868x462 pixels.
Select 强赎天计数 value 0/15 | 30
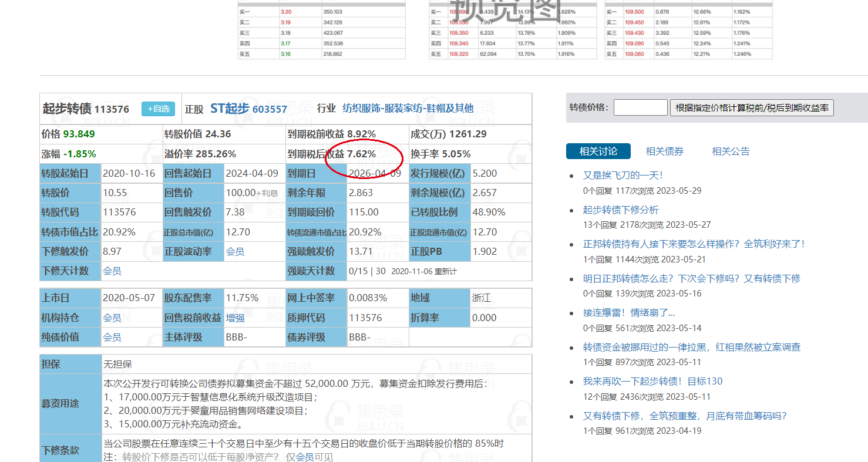click(x=367, y=271)
